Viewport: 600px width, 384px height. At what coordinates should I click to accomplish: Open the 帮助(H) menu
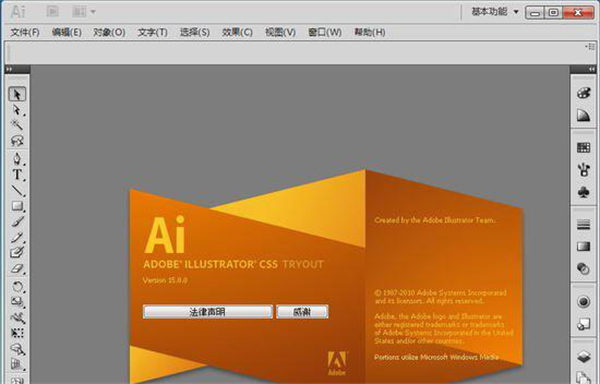click(x=370, y=32)
